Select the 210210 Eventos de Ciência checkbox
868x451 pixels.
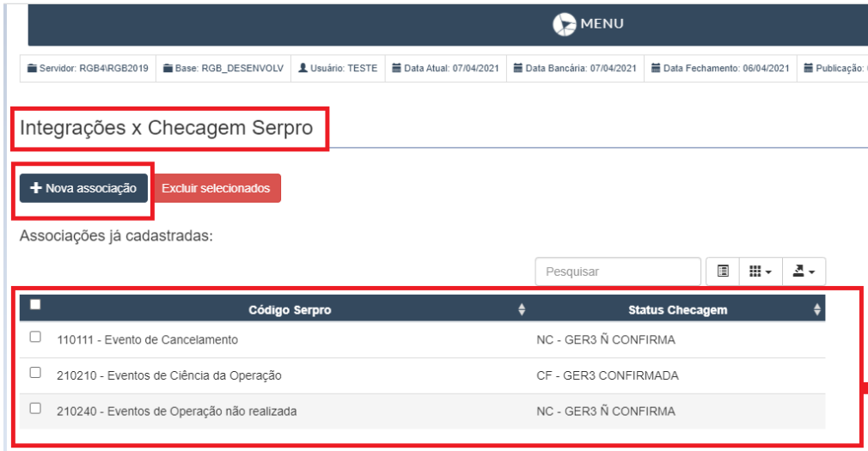coord(35,374)
